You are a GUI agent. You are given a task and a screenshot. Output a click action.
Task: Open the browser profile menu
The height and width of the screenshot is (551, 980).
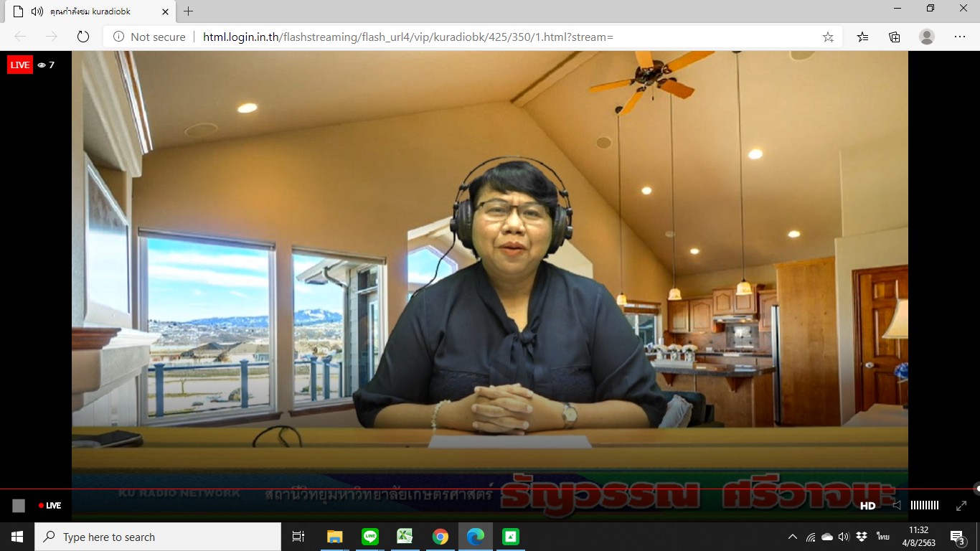coord(927,37)
